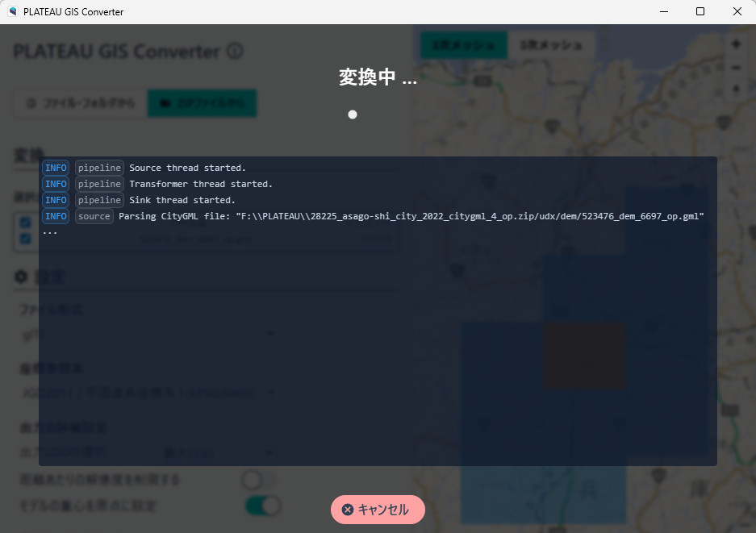Click the PLATEAU app icon in title bar
The image size is (756, 533).
click(x=12, y=12)
